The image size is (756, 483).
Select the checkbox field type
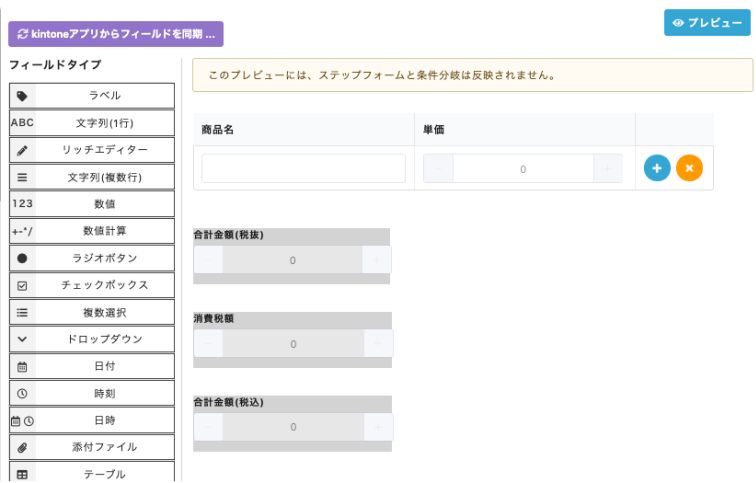[92, 285]
